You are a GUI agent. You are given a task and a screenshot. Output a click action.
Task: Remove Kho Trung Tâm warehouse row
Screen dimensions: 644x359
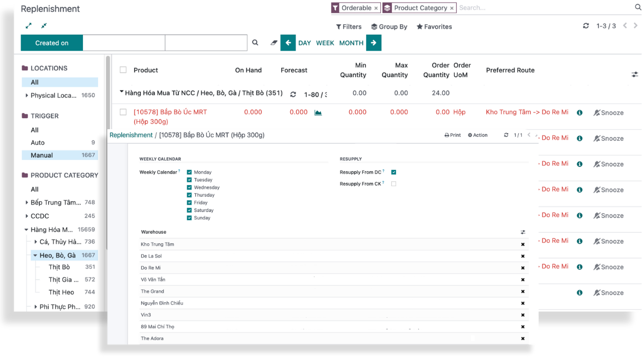523,244
